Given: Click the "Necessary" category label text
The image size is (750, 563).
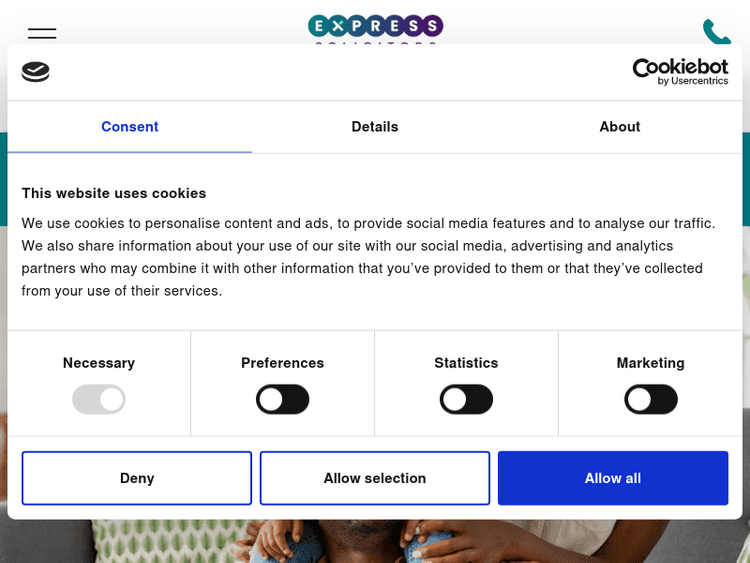Looking at the screenshot, I should (x=99, y=363).
